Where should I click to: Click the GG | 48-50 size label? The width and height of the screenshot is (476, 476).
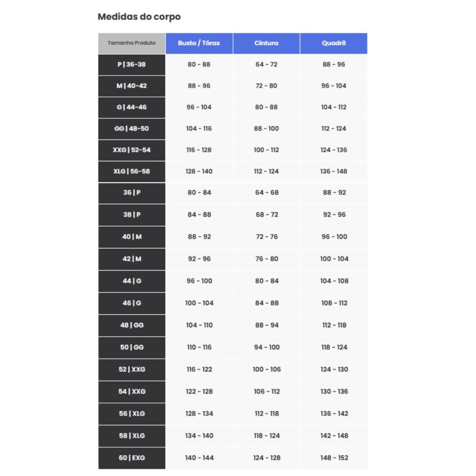[x=132, y=129]
